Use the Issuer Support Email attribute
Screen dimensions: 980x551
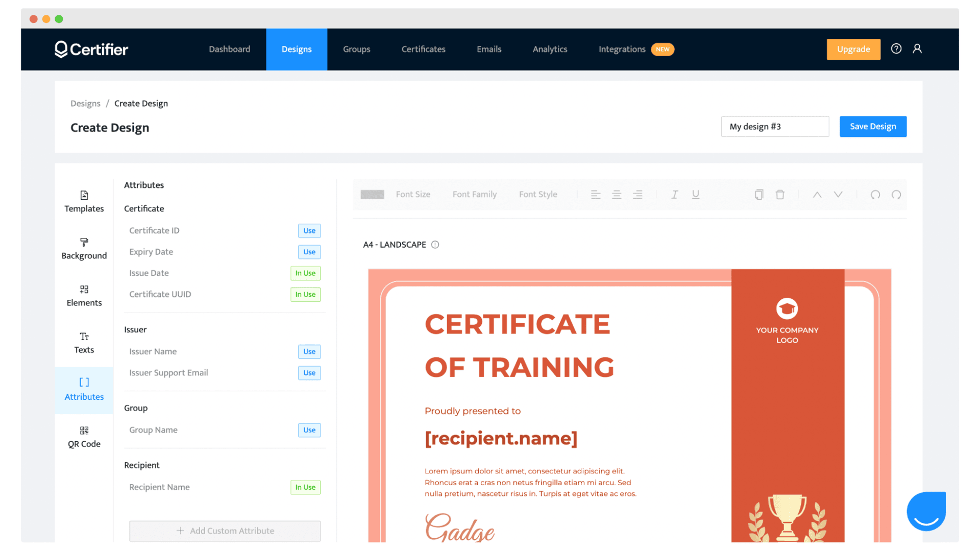pyautogui.click(x=309, y=373)
